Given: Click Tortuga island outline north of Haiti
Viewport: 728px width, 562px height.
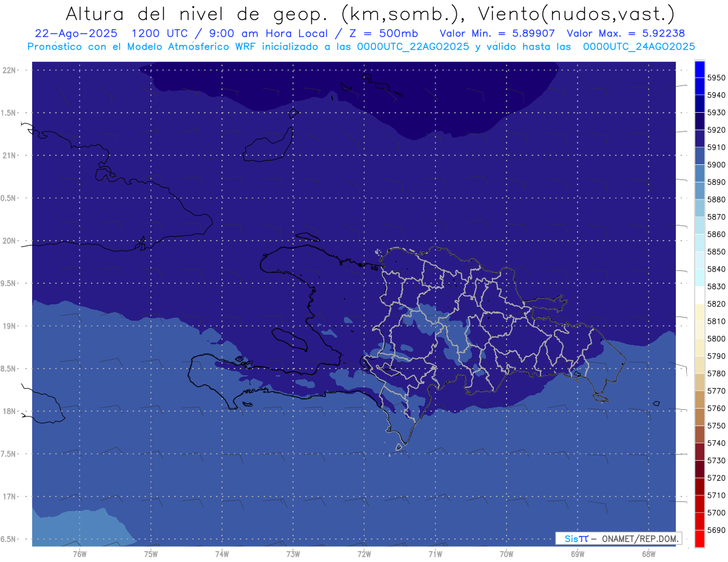Looking at the screenshot, I should tap(308, 236).
